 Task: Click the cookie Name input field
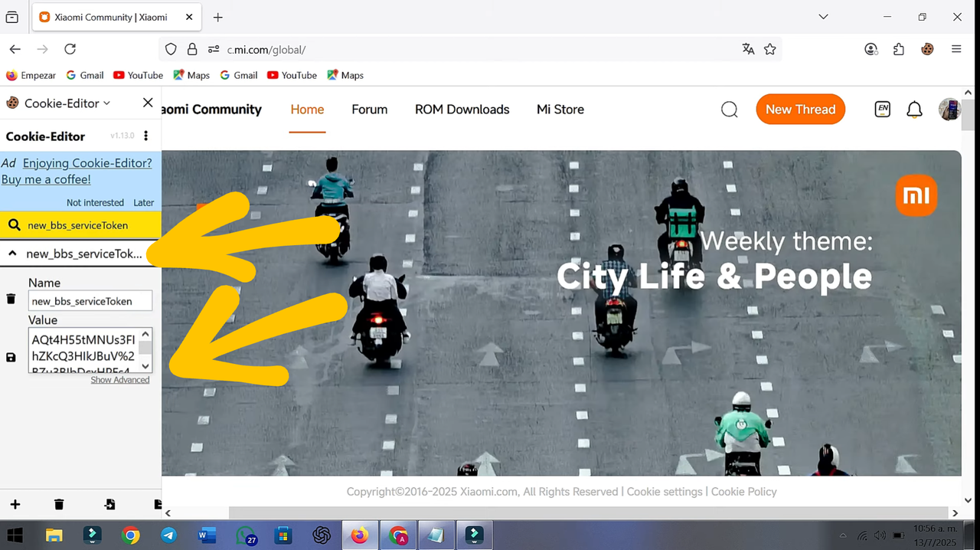coord(90,301)
